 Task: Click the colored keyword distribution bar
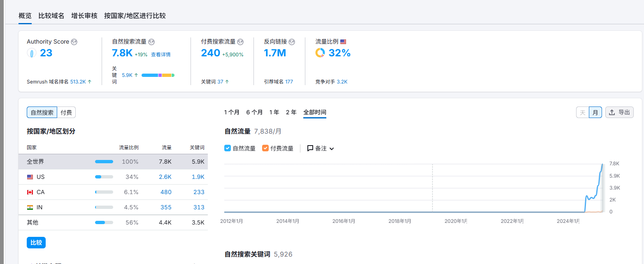(x=158, y=75)
